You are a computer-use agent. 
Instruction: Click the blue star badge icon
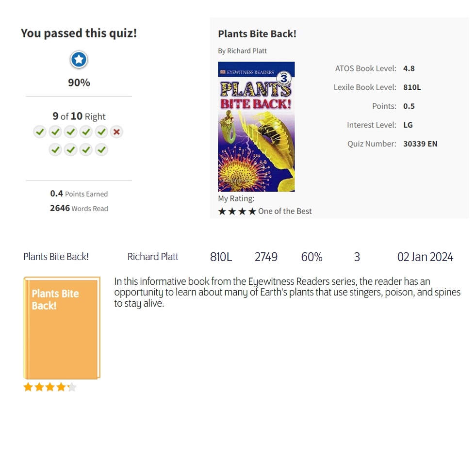click(x=79, y=59)
